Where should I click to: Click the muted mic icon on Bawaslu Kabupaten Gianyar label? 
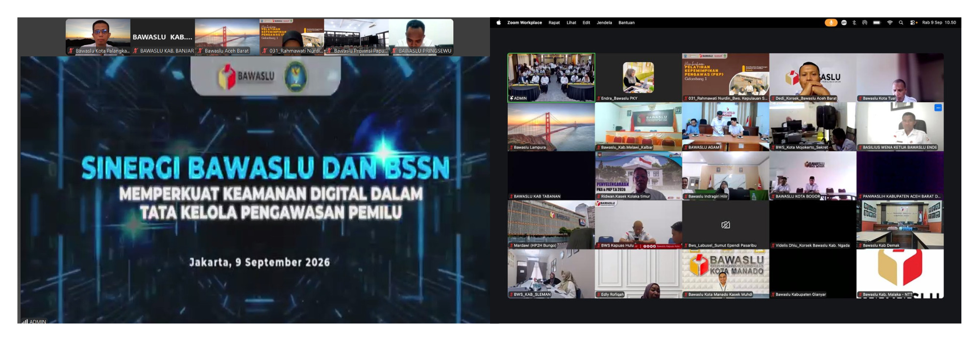773,294
